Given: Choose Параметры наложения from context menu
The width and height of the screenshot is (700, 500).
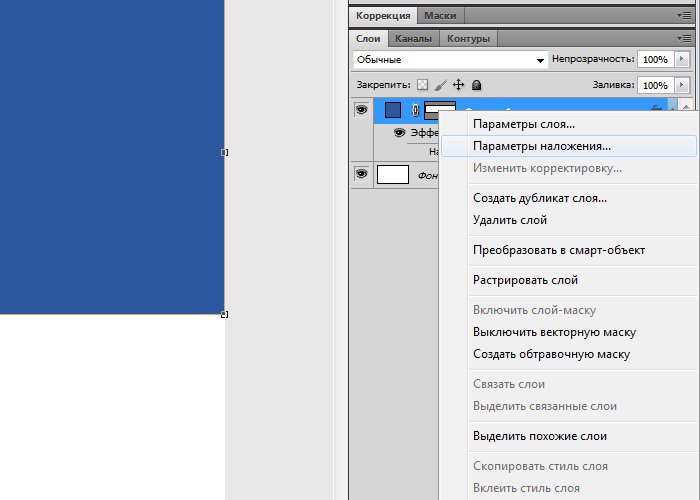Looking at the screenshot, I should coord(542,145).
